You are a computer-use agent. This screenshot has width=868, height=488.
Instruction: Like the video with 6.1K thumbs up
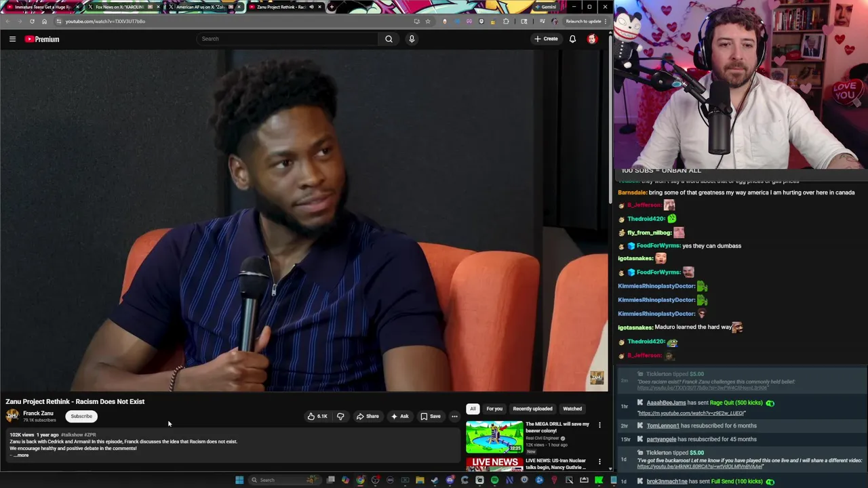click(317, 416)
